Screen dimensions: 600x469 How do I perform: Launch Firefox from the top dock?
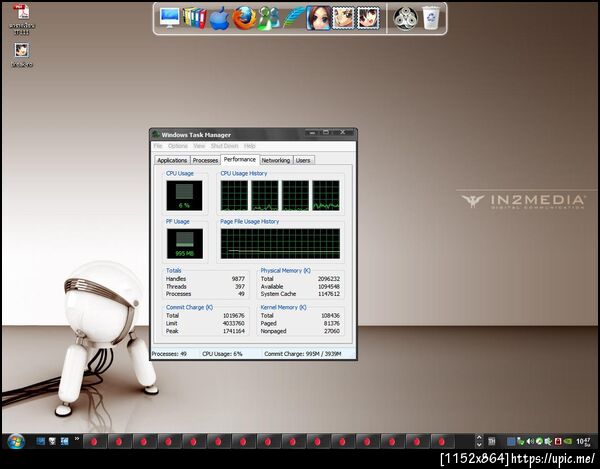(244, 18)
